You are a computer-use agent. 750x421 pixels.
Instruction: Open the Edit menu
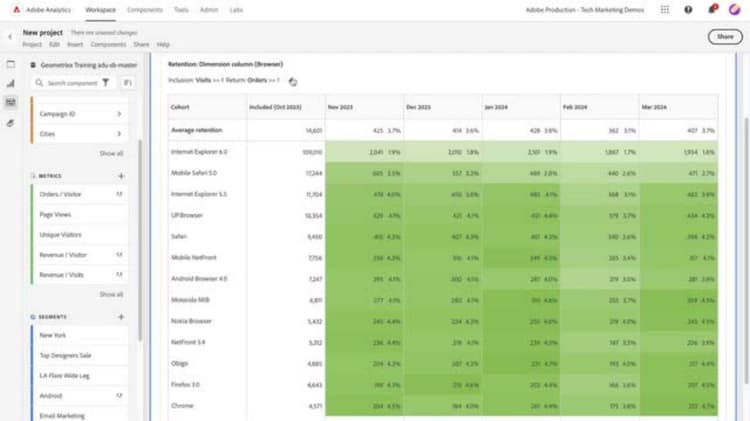55,44
